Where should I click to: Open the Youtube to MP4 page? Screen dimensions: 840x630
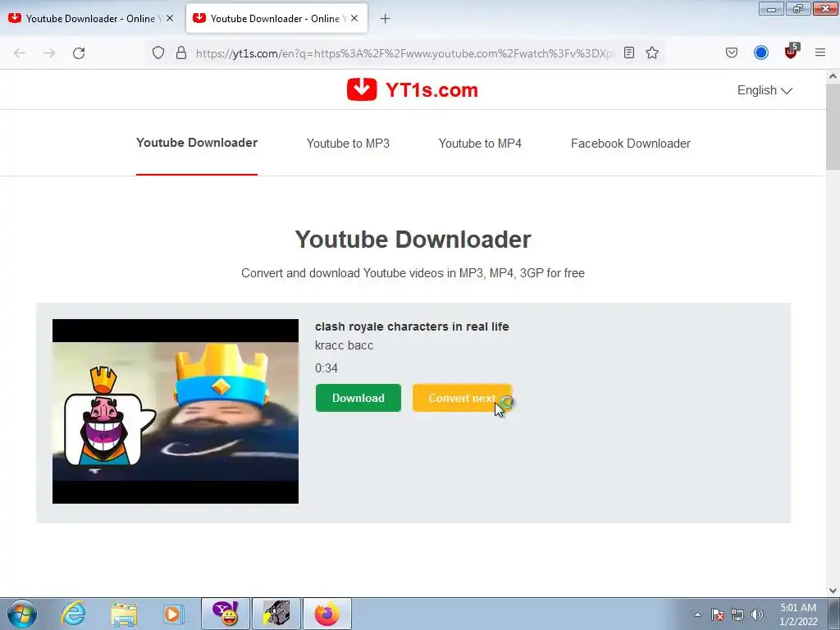(x=480, y=144)
